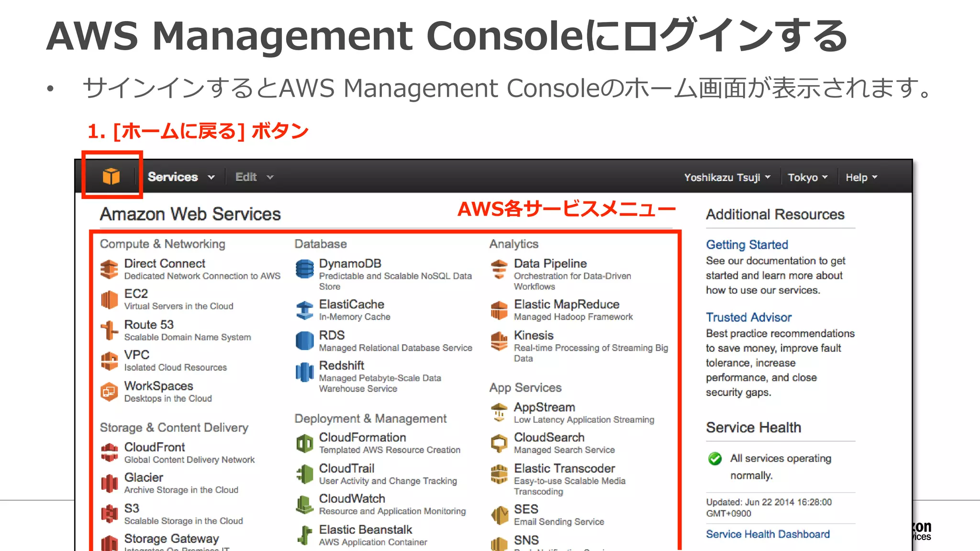
Task: Click the Storage Gateway service name
Action: tap(171, 539)
